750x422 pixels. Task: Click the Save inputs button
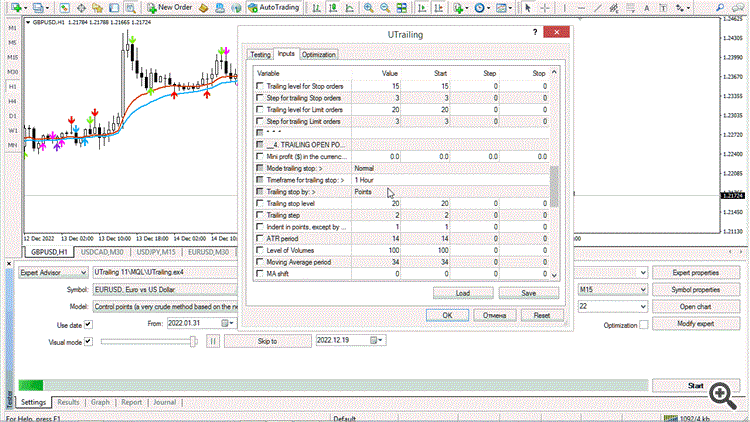click(529, 293)
